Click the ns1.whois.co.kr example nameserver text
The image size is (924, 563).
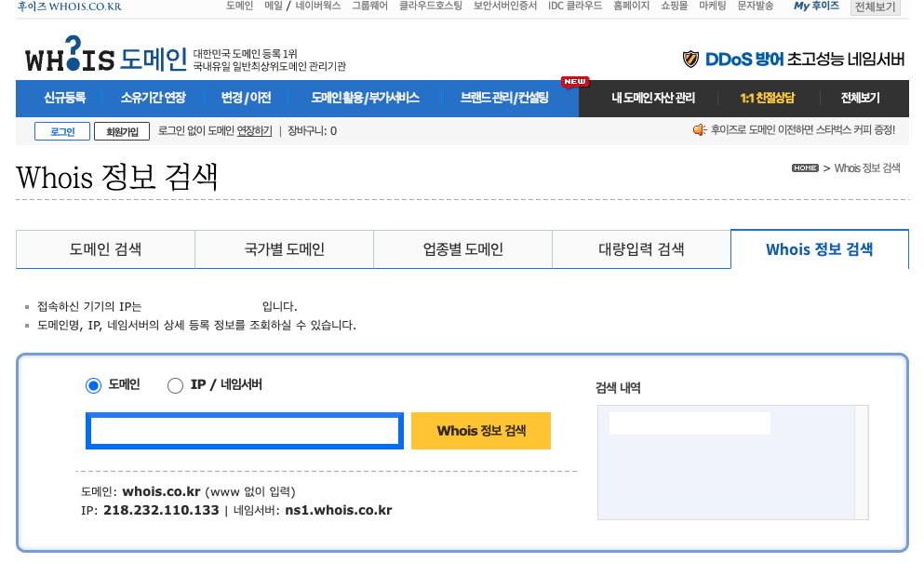point(339,511)
